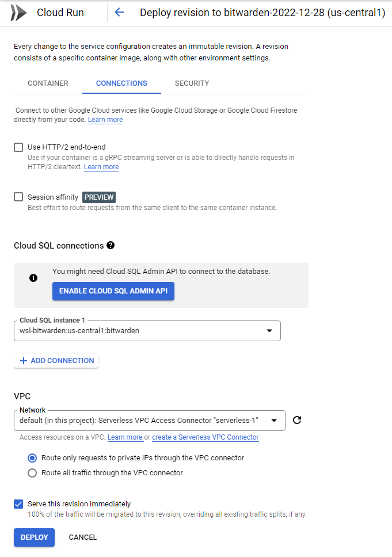Image resolution: width=392 pixels, height=557 pixels.
Task: Select Route all traffic through VPC connector
Action: 32,473
